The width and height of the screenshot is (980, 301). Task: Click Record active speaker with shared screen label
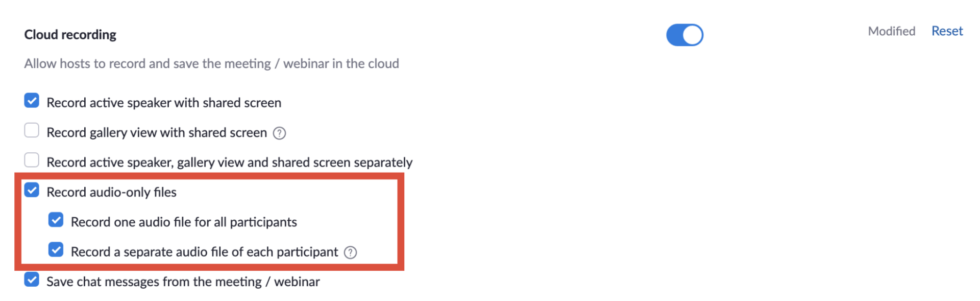164,103
